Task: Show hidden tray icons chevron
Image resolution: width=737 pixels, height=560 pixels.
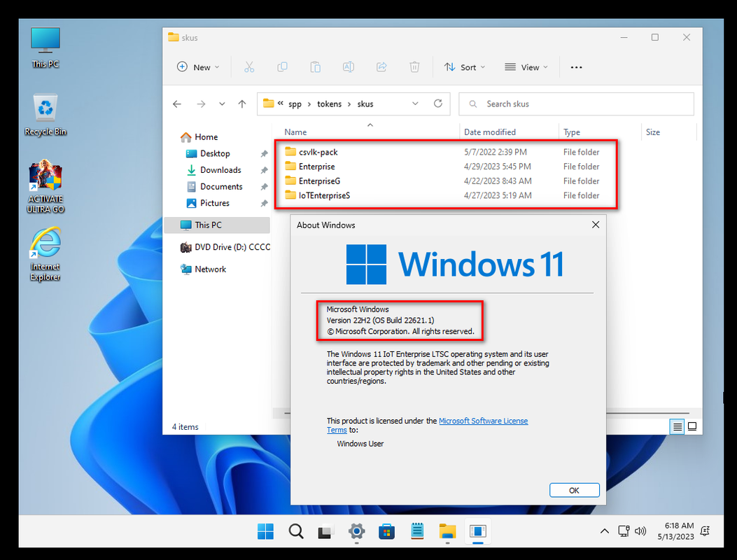Action: tap(605, 531)
